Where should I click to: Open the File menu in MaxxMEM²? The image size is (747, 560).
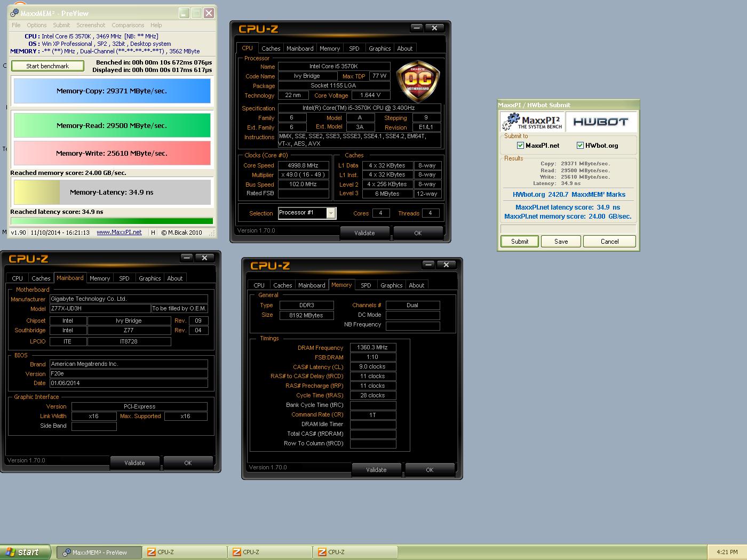(x=16, y=25)
